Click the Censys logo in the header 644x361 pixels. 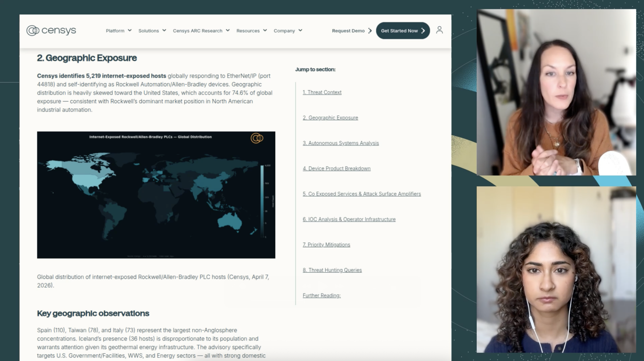(51, 30)
